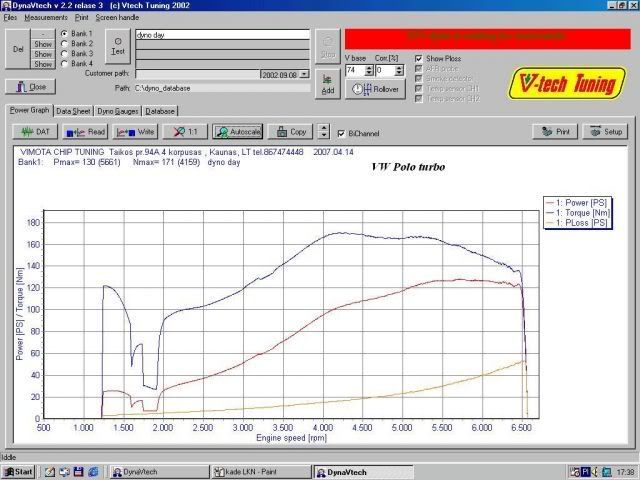
Task: Click the DAT button in the toolbar
Action: click(x=34, y=131)
